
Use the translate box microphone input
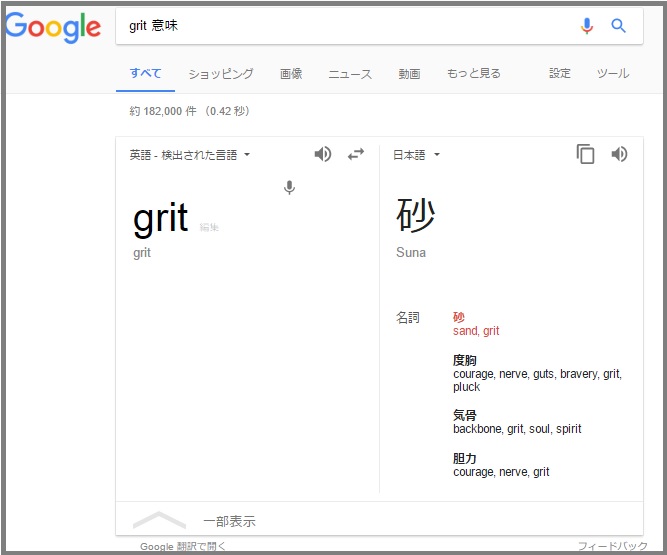[289, 187]
